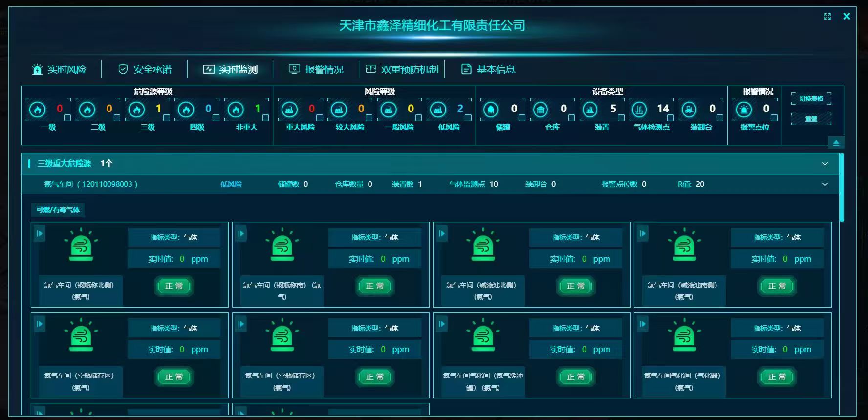Image resolution: width=868 pixels, height=420 pixels.
Task: Click the 重置 reset button
Action: [x=811, y=119]
